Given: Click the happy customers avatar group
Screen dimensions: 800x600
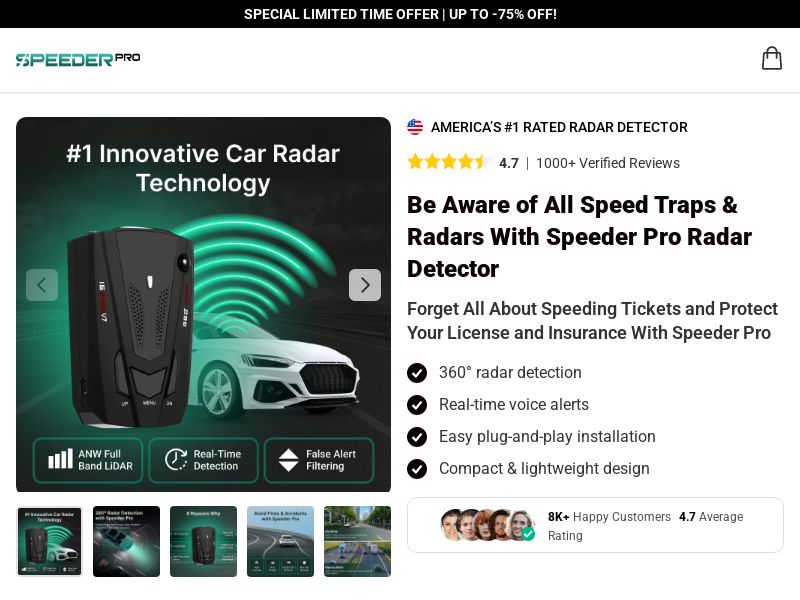Looking at the screenshot, I should point(487,525).
